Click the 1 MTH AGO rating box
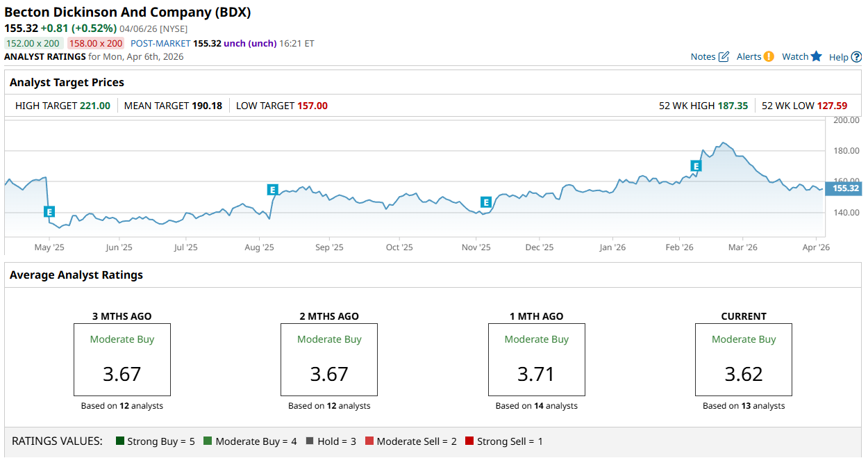Screen dimensions: 868x465 (x=536, y=359)
